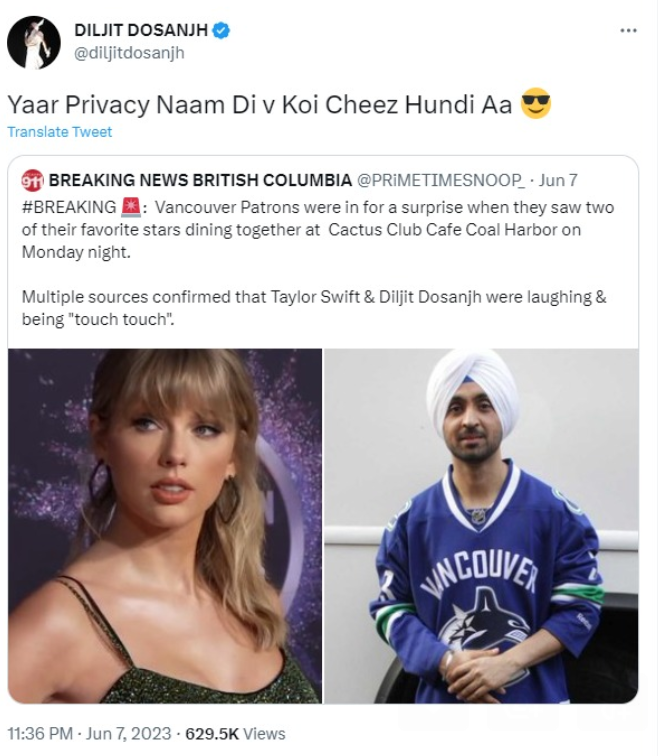Click BREAKING NEWS BRITISH COLUMBIA account name
This screenshot has width=658, height=756.
coord(200,180)
